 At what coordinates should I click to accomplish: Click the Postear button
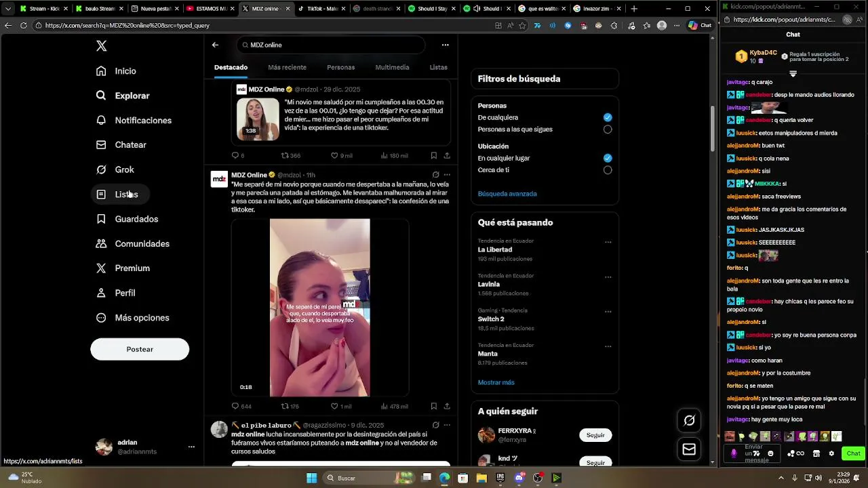click(x=140, y=349)
